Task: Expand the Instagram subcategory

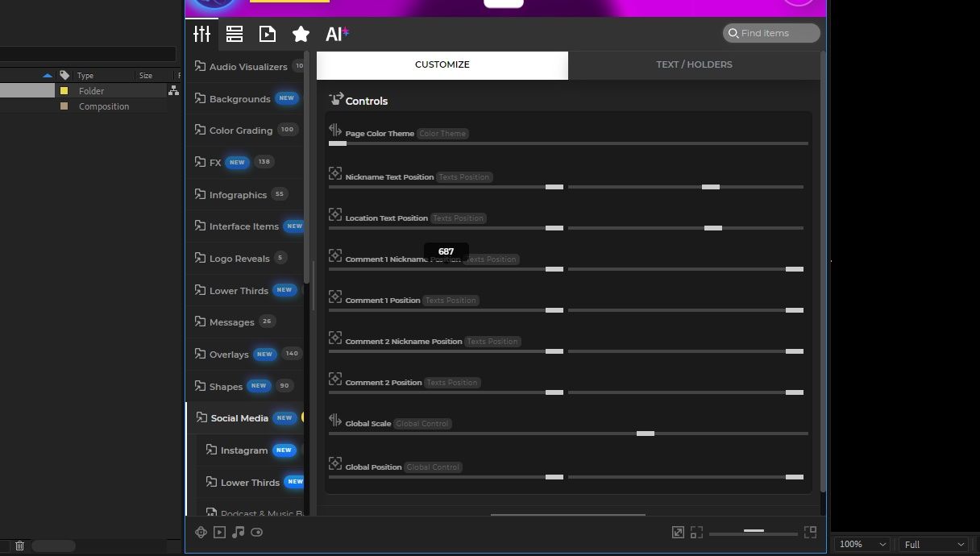Action: 243,450
